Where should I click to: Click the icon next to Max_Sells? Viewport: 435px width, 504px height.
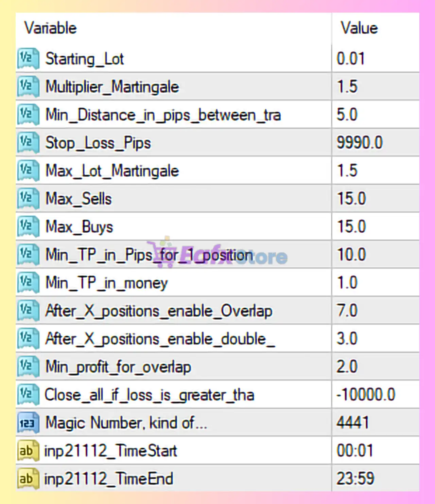(x=28, y=199)
